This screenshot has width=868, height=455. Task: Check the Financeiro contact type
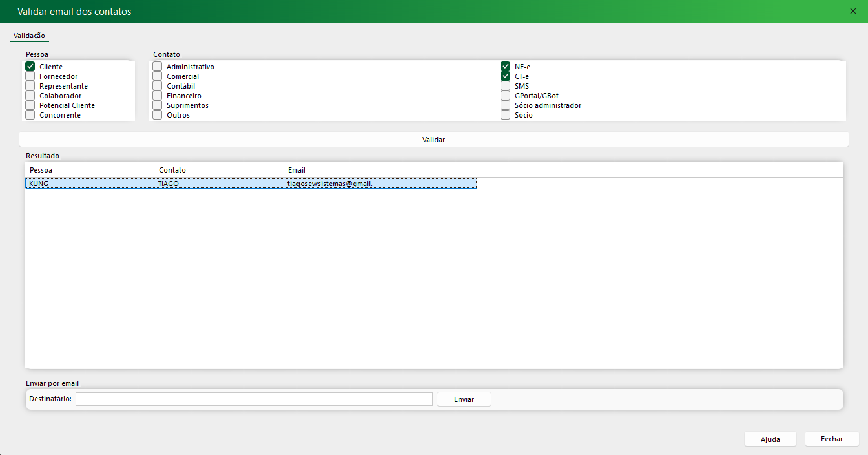pos(158,96)
